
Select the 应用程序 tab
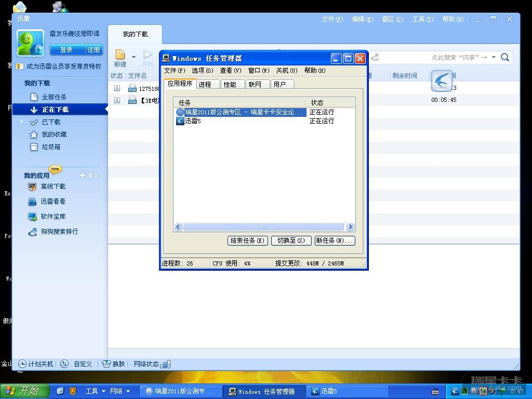[180, 84]
